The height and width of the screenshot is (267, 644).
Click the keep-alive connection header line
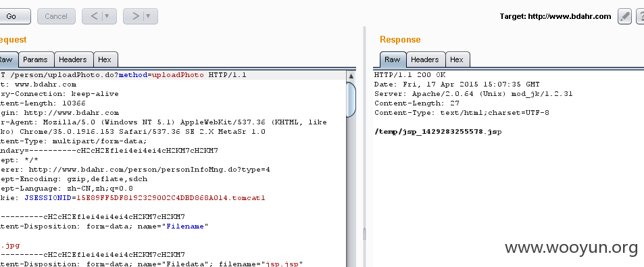[59, 94]
